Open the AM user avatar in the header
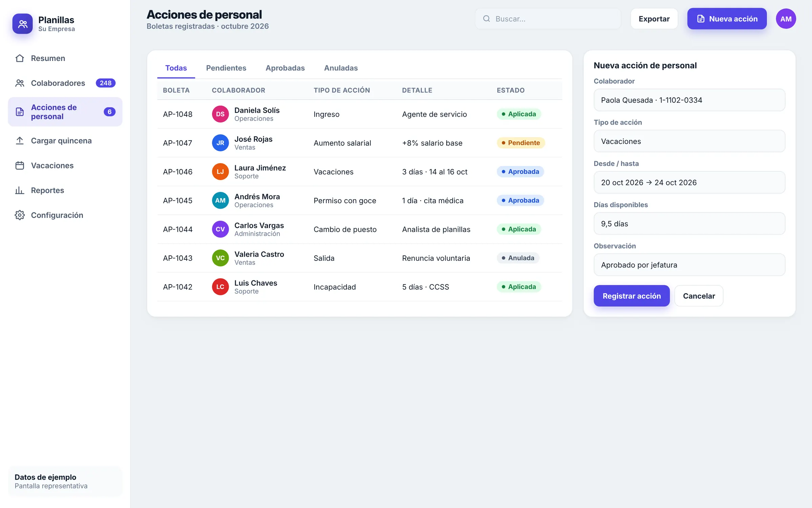812x508 pixels. tap(786, 19)
